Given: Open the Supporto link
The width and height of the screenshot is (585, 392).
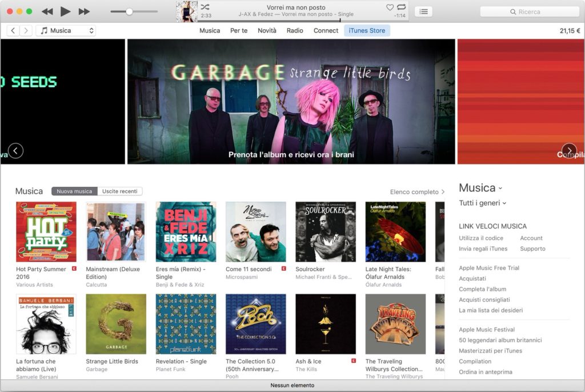Looking at the screenshot, I should click(x=533, y=249).
